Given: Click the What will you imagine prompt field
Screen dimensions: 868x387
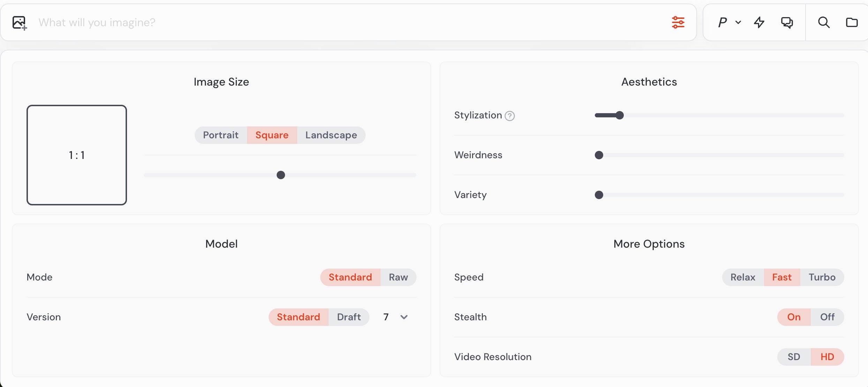Looking at the screenshot, I should click(349, 22).
